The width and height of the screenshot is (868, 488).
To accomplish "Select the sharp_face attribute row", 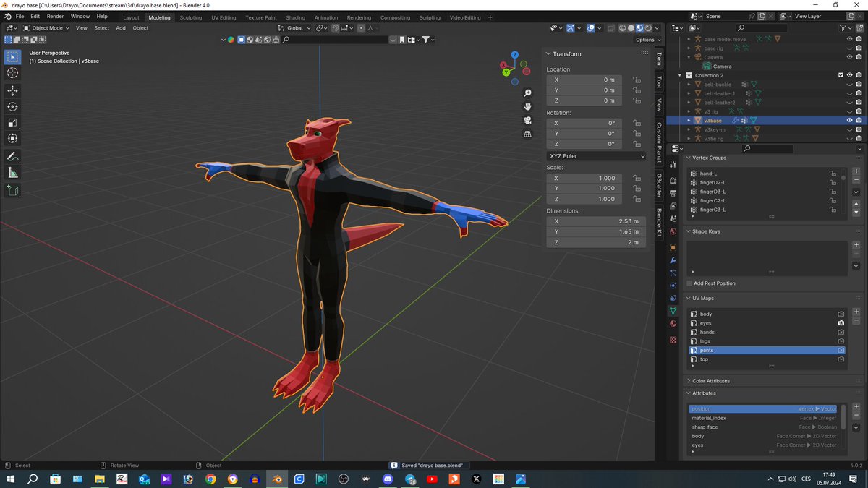I will pyautogui.click(x=764, y=427).
